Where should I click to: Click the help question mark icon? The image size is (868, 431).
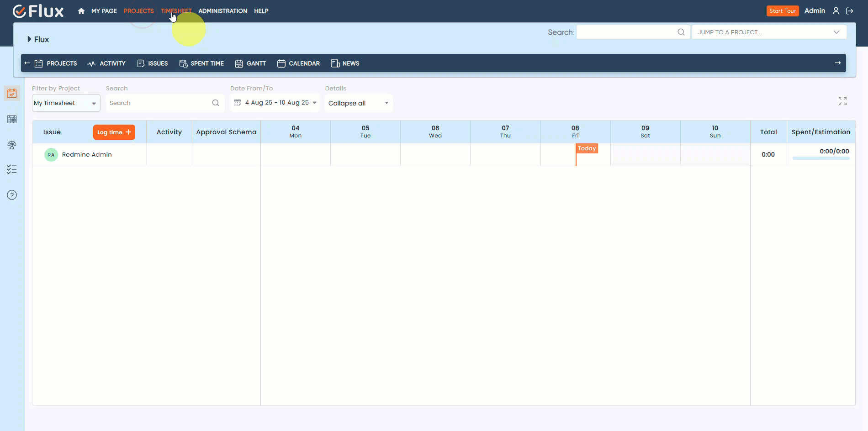pyautogui.click(x=12, y=195)
